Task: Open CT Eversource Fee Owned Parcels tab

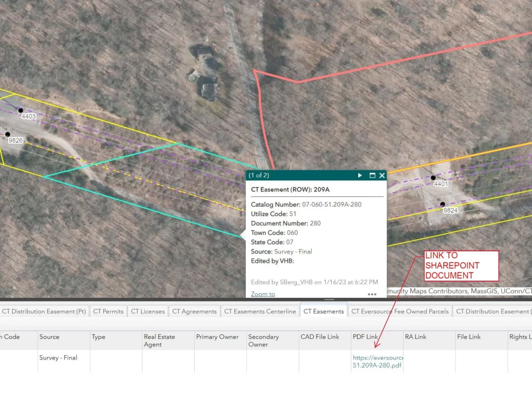Action: (400, 311)
